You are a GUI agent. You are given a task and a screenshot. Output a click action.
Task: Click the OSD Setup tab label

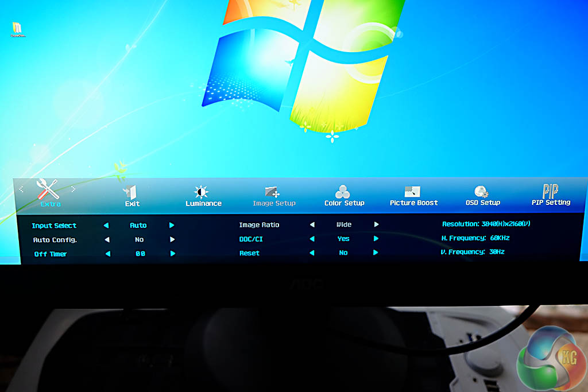[483, 203]
